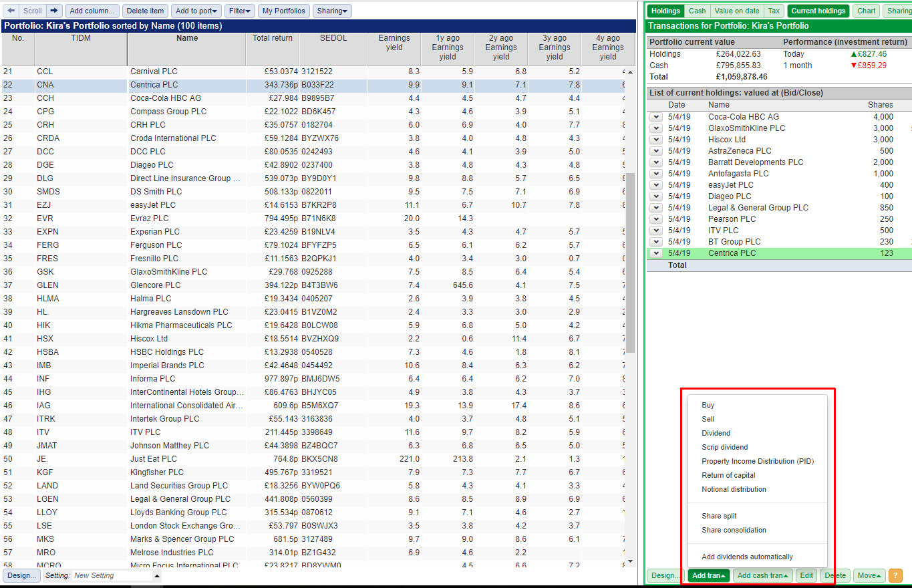
Task: Open the Filter dropdown
Action: 239,11
